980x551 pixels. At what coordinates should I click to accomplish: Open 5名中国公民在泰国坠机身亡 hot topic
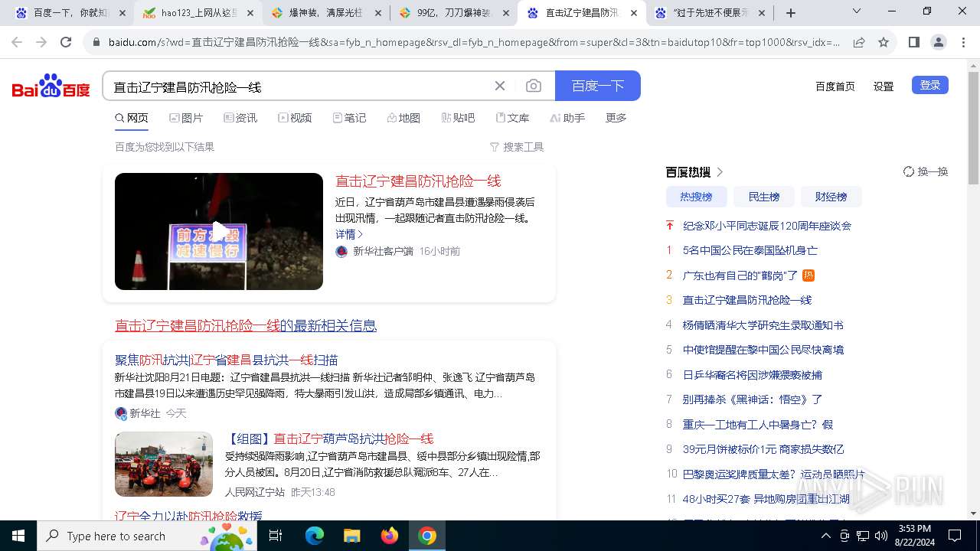click(x=750, y=250)
